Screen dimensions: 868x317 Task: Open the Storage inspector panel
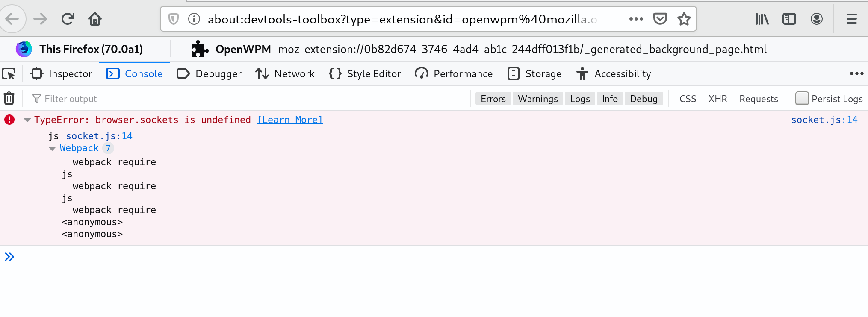534,73
